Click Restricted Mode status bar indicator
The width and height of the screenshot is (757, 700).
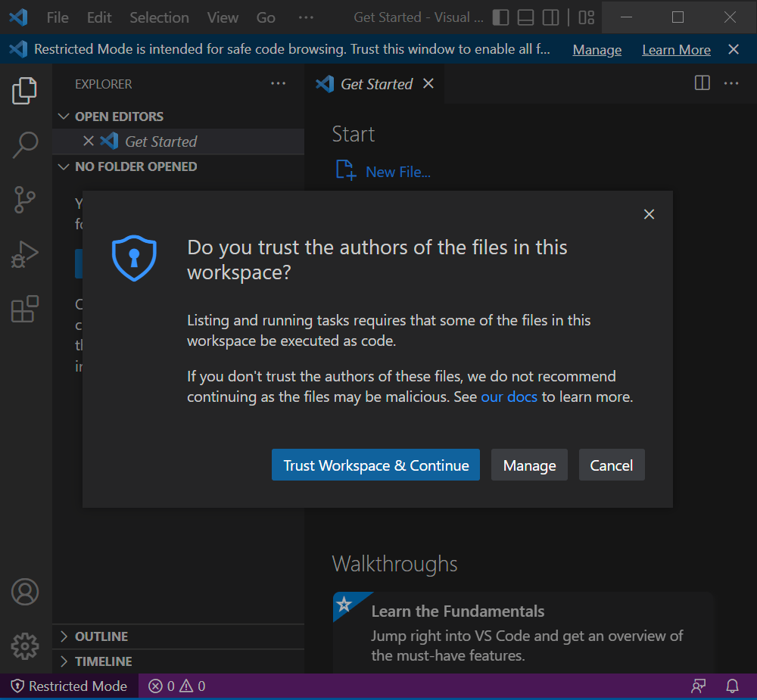pos(68,686)
